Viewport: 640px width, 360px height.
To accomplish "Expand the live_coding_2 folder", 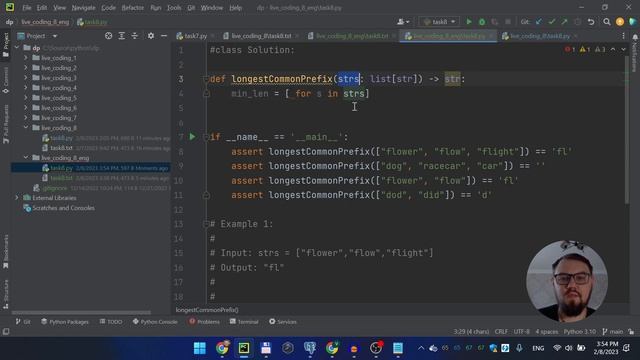I will (x=26, y=68).
